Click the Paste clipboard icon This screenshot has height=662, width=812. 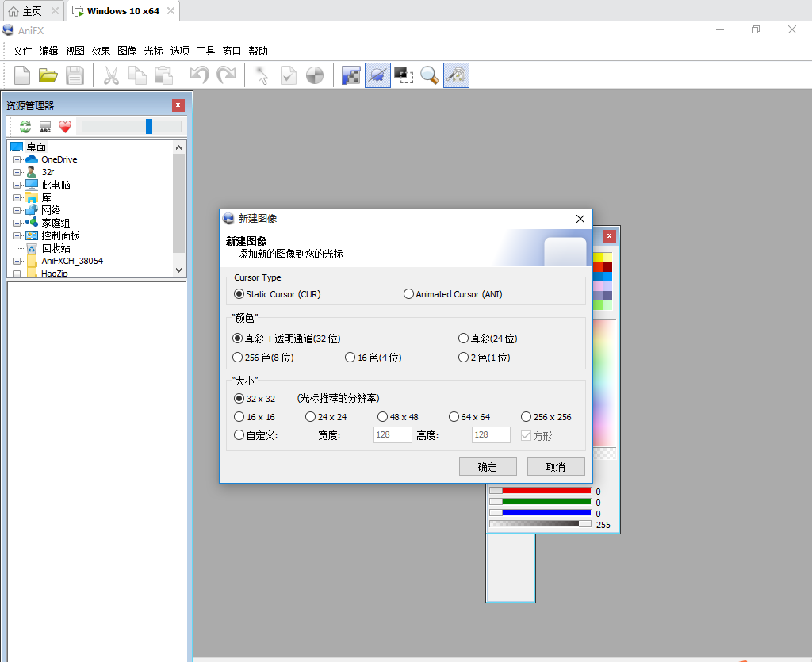coord(163,75)
